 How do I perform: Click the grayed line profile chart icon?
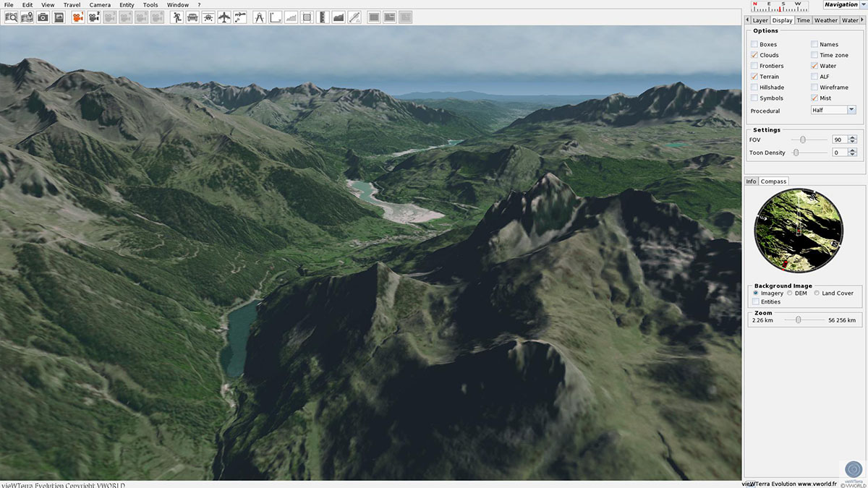pos(291,17)
